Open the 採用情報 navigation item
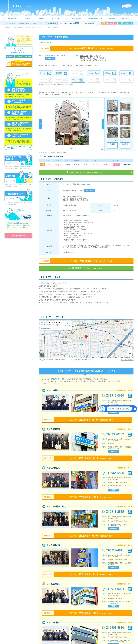Screen dimensions: 138x644 click(x=112, y=18)
